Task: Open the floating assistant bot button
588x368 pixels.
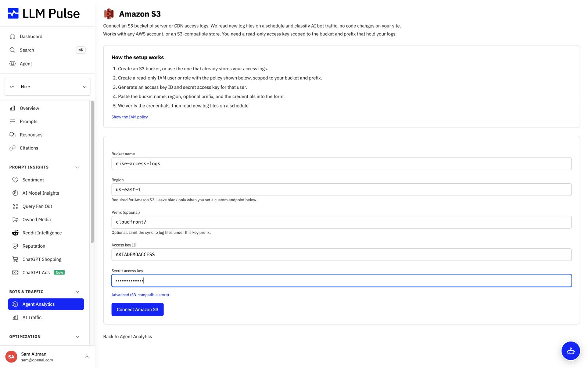Action: 571,351
